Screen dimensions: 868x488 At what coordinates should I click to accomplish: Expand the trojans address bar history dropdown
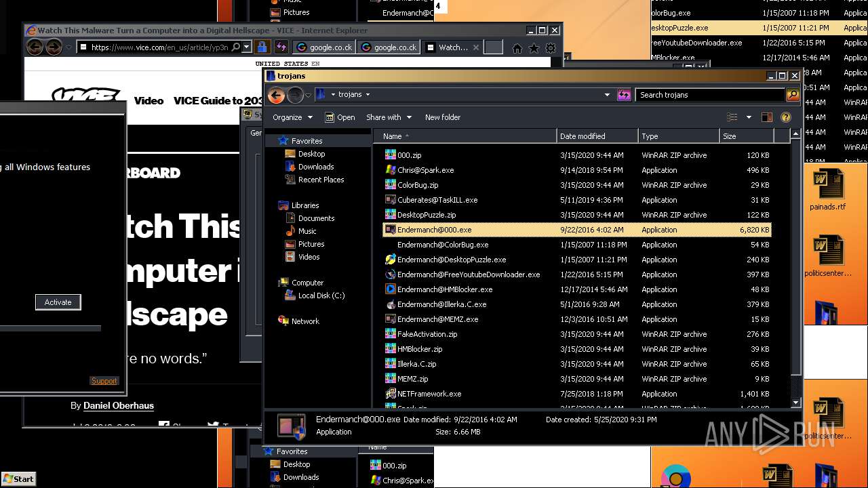click(x=607, y=95)
